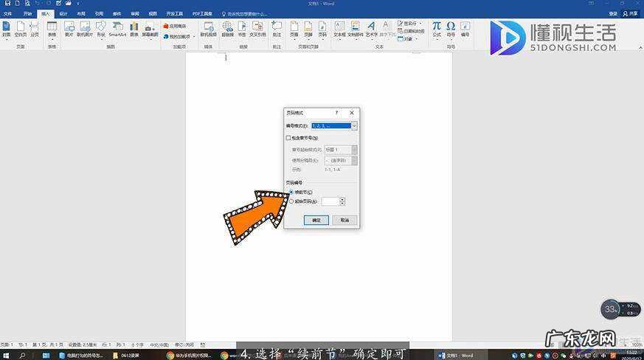Click the 确定 button in dialog
Viewport: 644px width, 360px height.
tap(316, 220)
